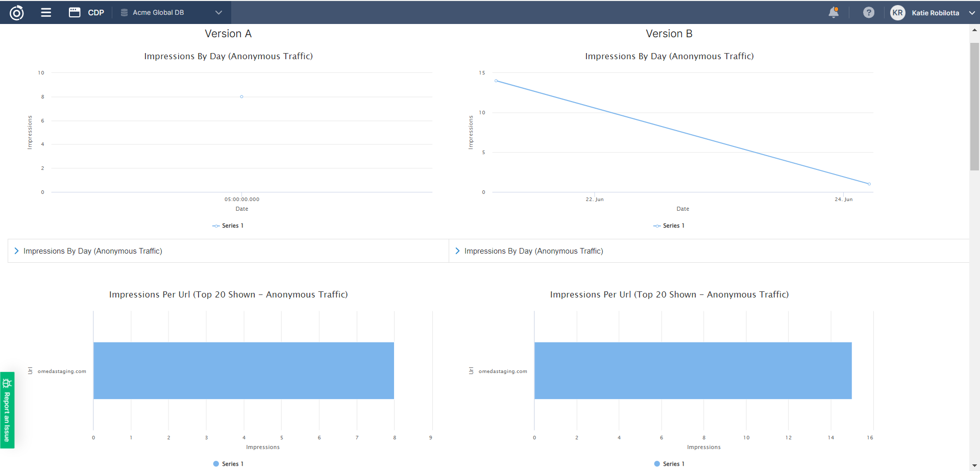
Task: Open the hamburger navigation menu
Action: [x=46, y=13]
